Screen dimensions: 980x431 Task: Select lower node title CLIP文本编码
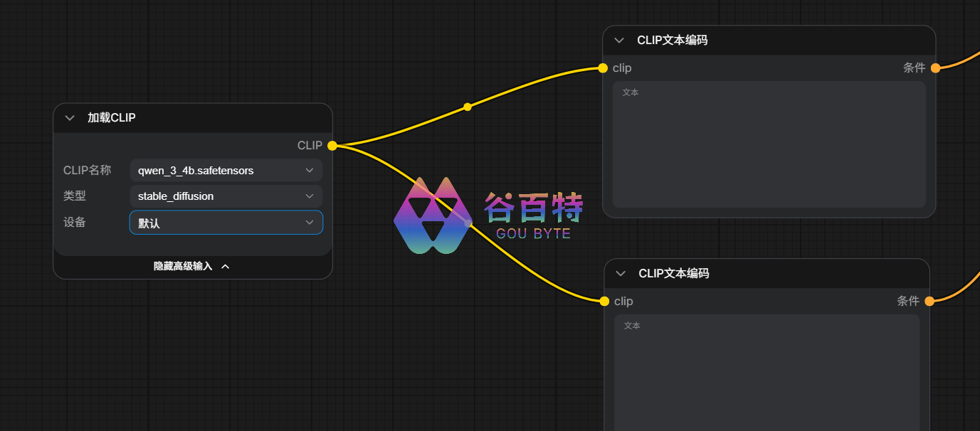click(x=674, y=274)
